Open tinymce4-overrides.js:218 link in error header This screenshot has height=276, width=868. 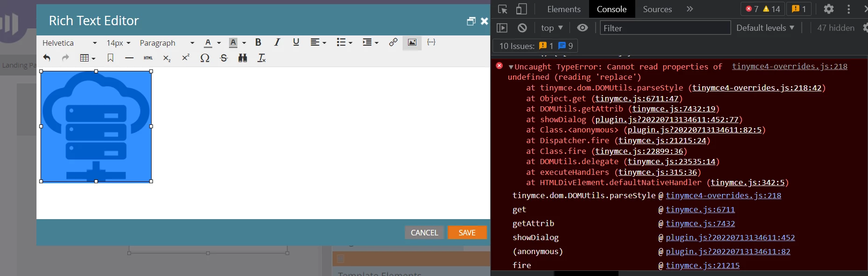point(789,67)
